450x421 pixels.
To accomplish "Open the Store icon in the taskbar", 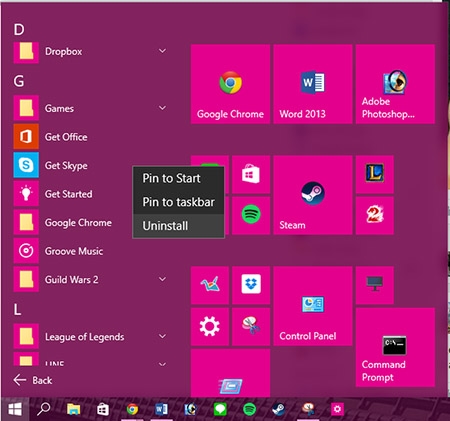I will point(103,409).
